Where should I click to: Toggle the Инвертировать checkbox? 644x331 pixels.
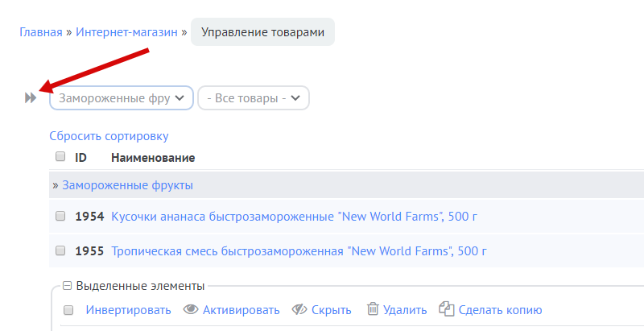pos(68,310)
